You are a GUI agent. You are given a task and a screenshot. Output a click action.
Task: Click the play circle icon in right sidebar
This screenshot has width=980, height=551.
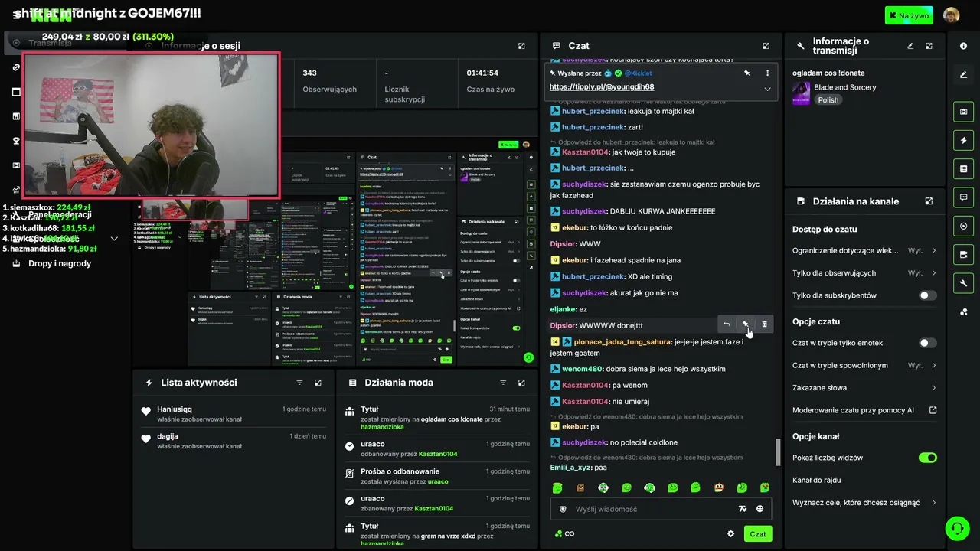tap(963, 226)
